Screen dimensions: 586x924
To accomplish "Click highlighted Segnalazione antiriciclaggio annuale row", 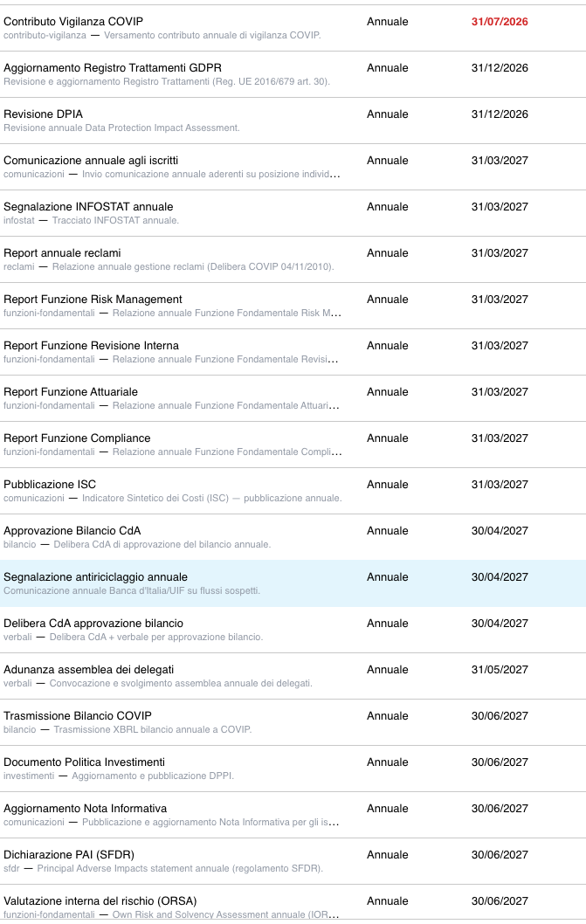I will click(x=293, y=583).
